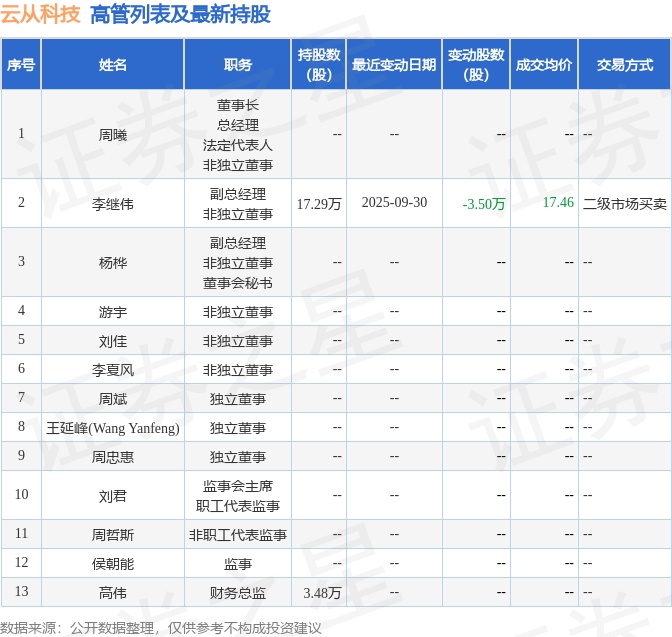Click 非独立董事 in 游宇's row

[x=238, y=312]
